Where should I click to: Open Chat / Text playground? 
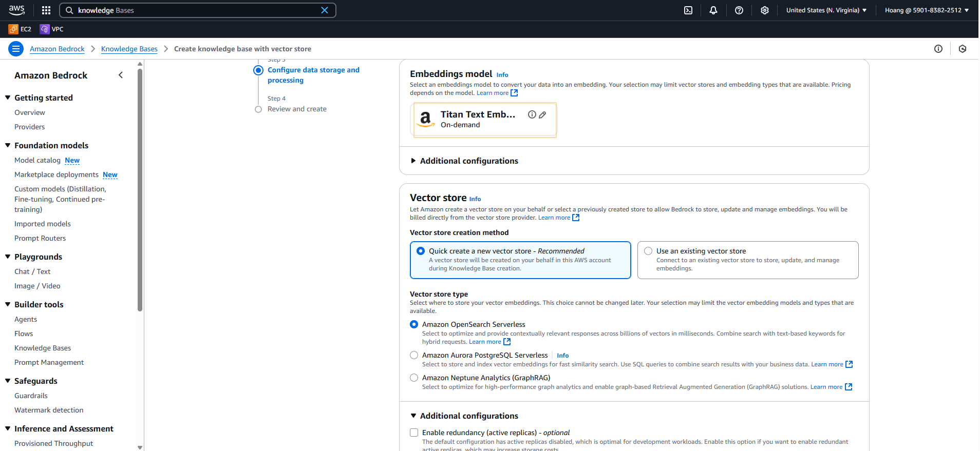pos(32,271)
